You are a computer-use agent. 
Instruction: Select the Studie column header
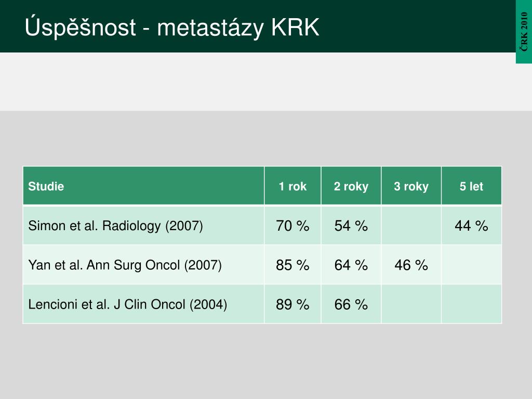point(143,186)
